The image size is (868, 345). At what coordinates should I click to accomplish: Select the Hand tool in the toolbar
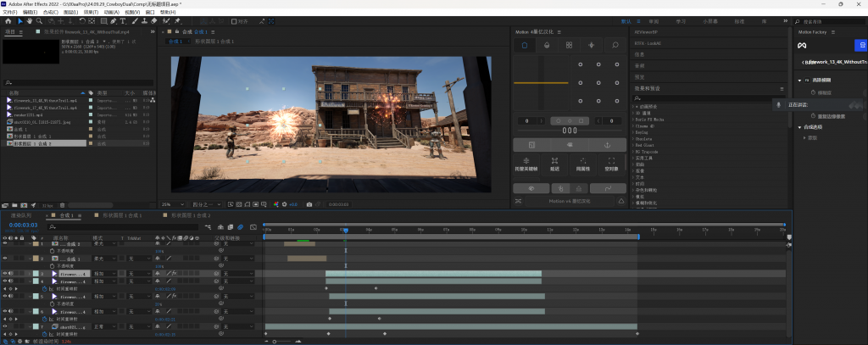coord(31,21)
